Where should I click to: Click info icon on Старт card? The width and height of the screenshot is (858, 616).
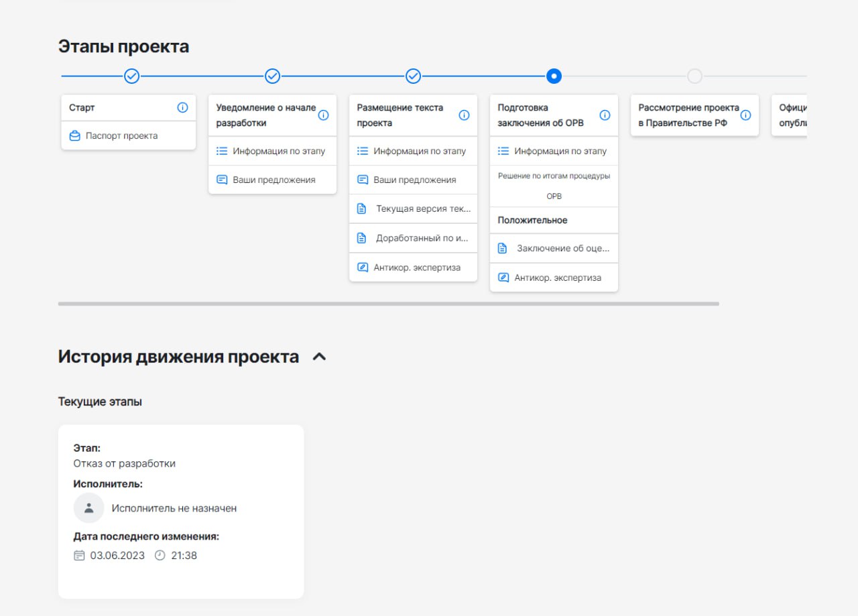pyautogui.click(x=182, y=108)
